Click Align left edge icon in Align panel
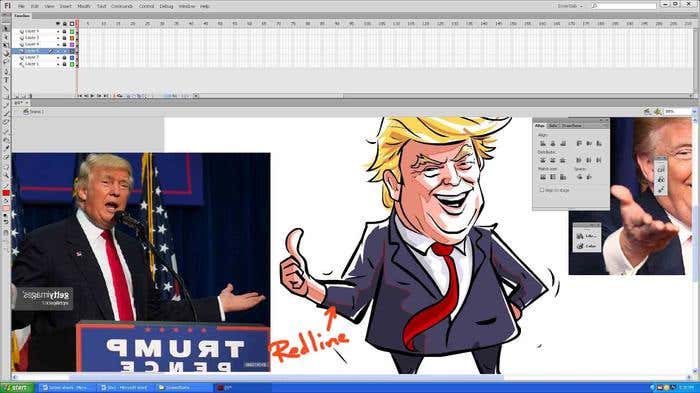Viewport: 700px width, 393px height. tap(543, 143)
